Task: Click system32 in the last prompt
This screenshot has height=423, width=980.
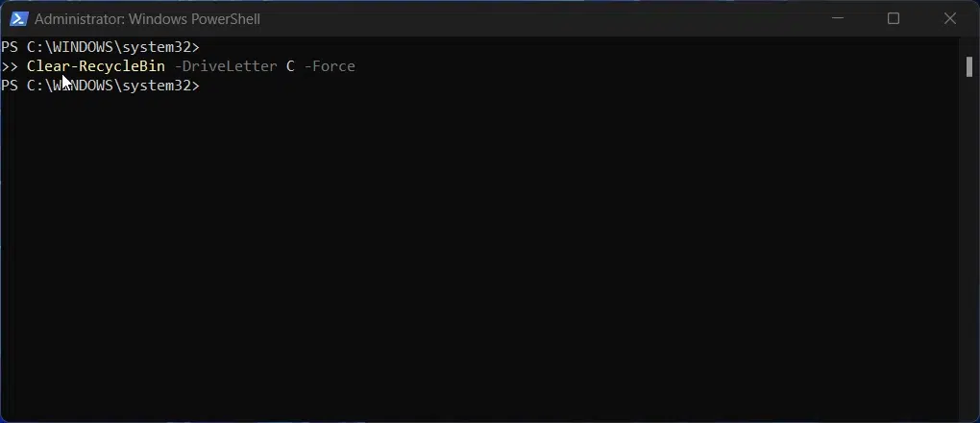Action: pyautogui.click(x=157, y=86)
